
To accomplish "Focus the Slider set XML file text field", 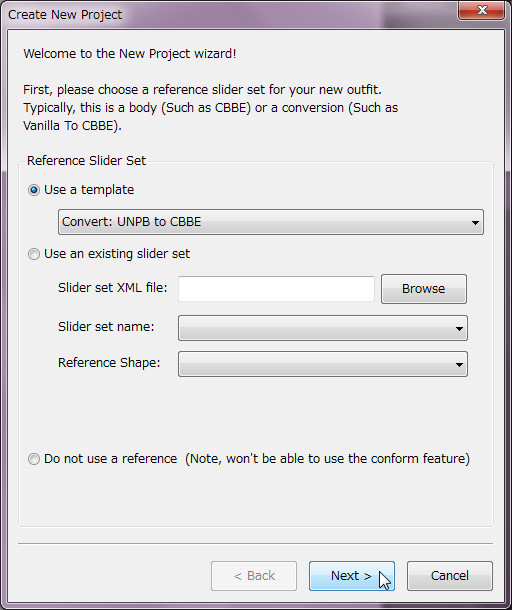I will click(x=276, y=289).
